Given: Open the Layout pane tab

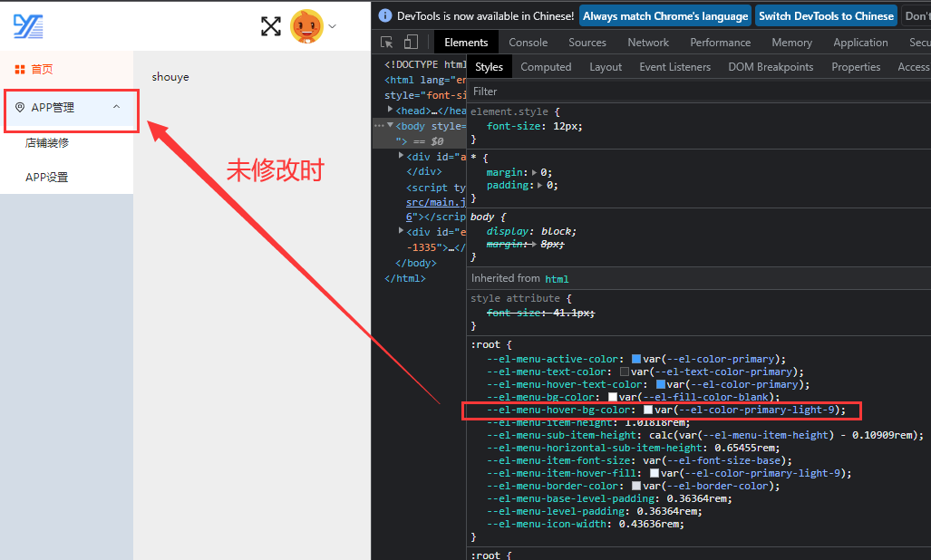Looking at the screenshot, I should click(606, 67).
